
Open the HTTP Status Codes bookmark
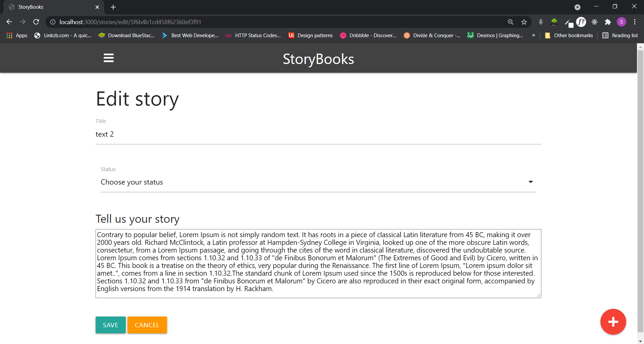coord(253,36)
